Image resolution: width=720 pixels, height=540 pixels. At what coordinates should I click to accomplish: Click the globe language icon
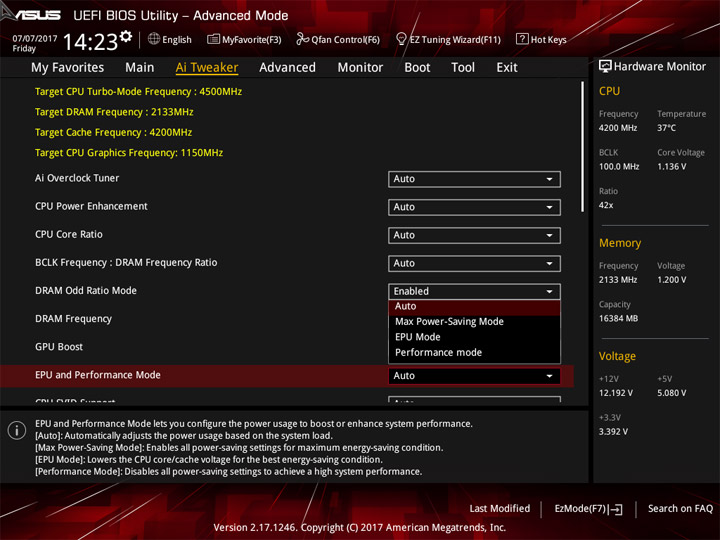[x=154, y=39]
